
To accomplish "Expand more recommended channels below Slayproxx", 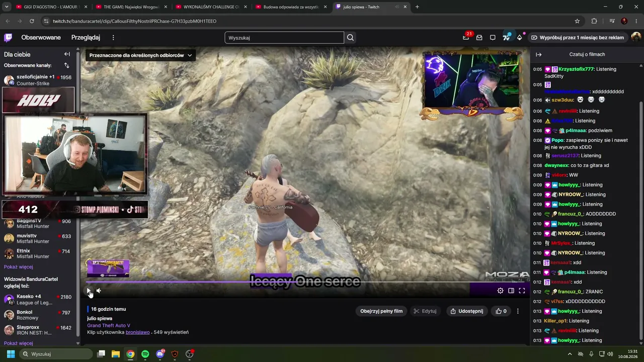I will coord(19,343).
